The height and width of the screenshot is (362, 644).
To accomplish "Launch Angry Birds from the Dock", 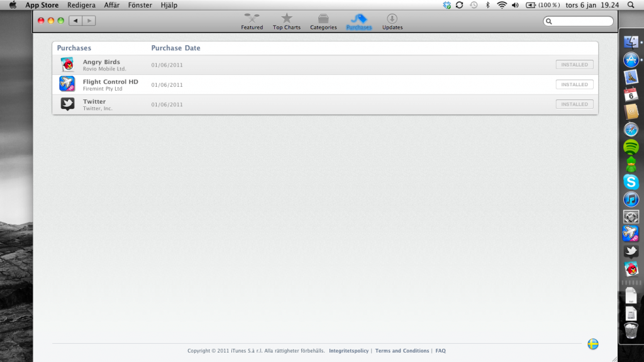I will (631, 269).
